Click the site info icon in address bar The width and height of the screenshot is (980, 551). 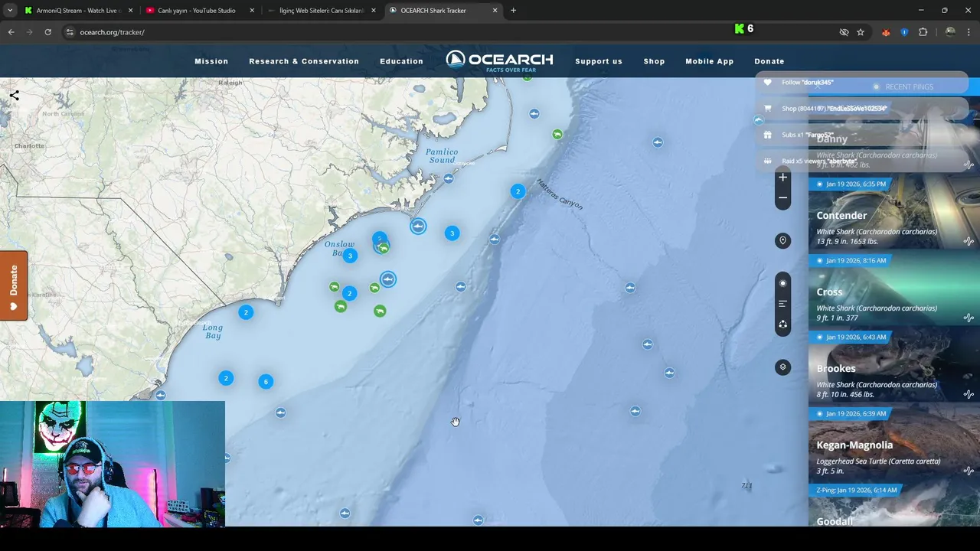70,32
